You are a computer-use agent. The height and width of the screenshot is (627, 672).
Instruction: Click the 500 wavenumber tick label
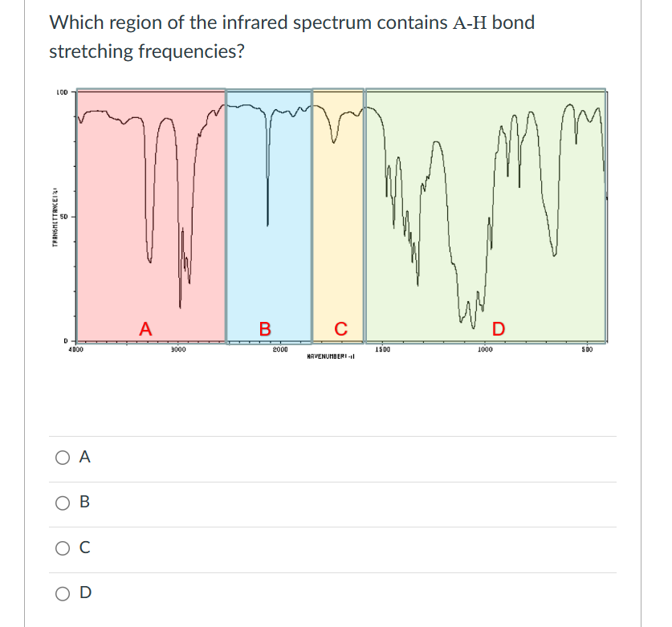[x=588, y=348]
